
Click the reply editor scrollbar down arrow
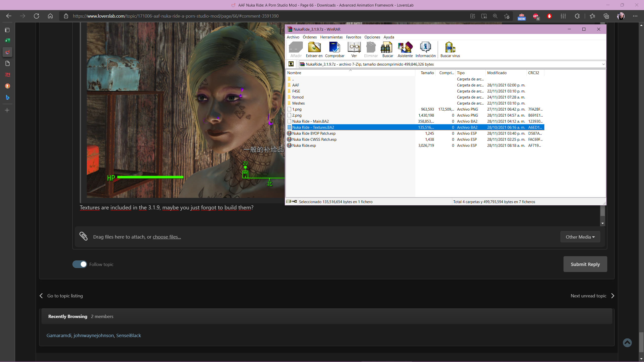tap(602, 223)
